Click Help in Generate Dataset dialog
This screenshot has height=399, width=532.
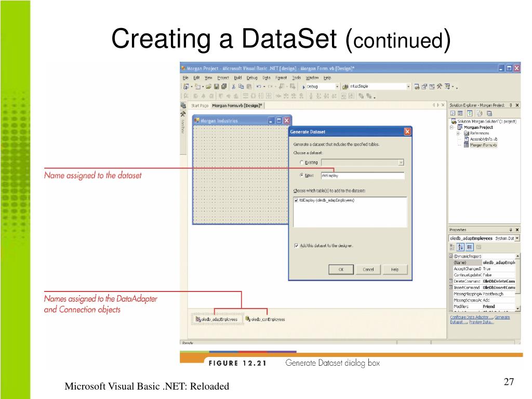(395, 270)
